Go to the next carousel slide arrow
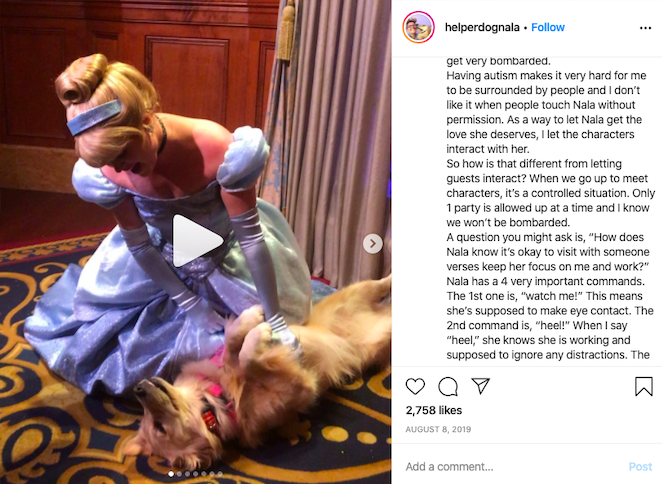Image resolution: width=662 pixels, height=484 pixels. 372,244
